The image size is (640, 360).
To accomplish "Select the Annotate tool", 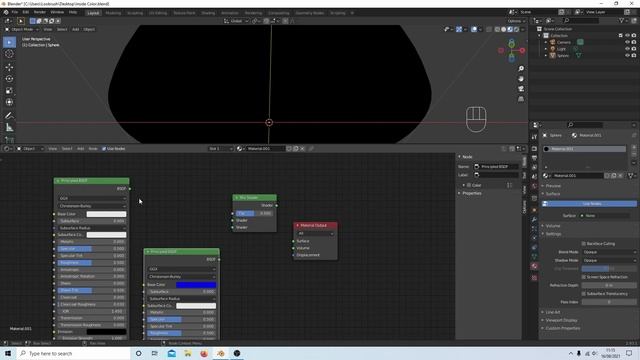I will tap(9, 116).
